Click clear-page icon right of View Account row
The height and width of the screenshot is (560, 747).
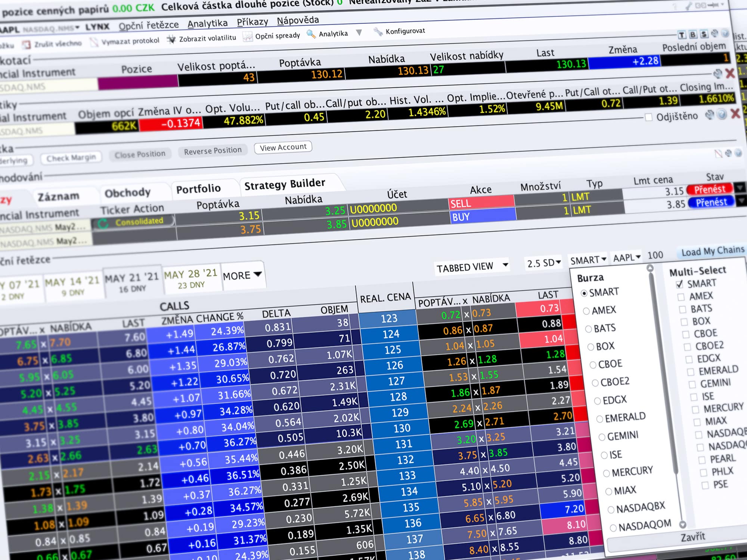718,153
